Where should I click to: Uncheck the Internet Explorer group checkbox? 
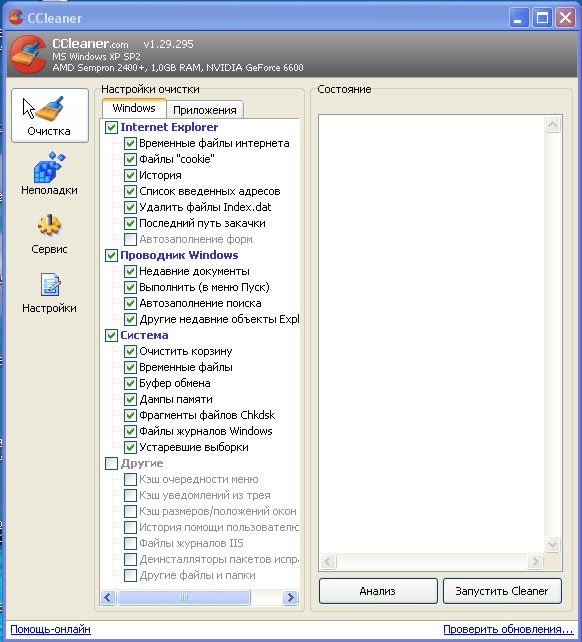tap(111, 127)
